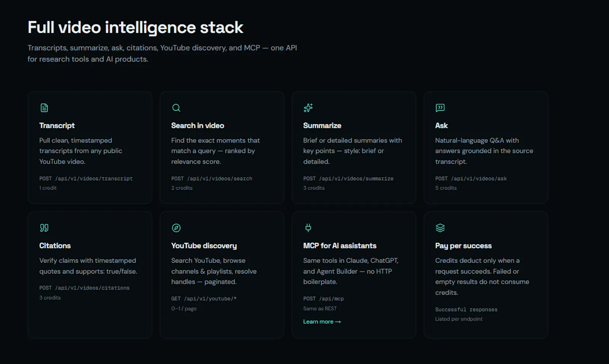Click the description 'Pull clean, timestamped transcripts'
Screen dimensions: 609x364
[81, 151]
